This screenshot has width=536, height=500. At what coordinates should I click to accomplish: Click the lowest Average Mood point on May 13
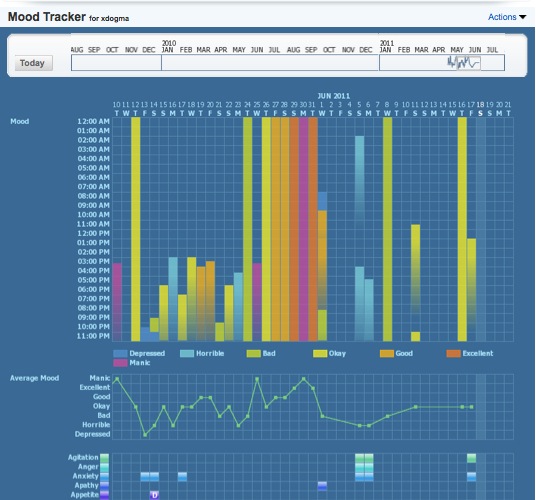point(145,435)
